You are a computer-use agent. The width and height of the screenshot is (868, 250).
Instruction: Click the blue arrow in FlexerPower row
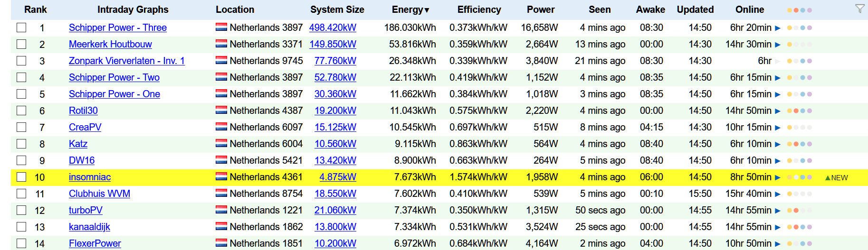tap(778, 244)
